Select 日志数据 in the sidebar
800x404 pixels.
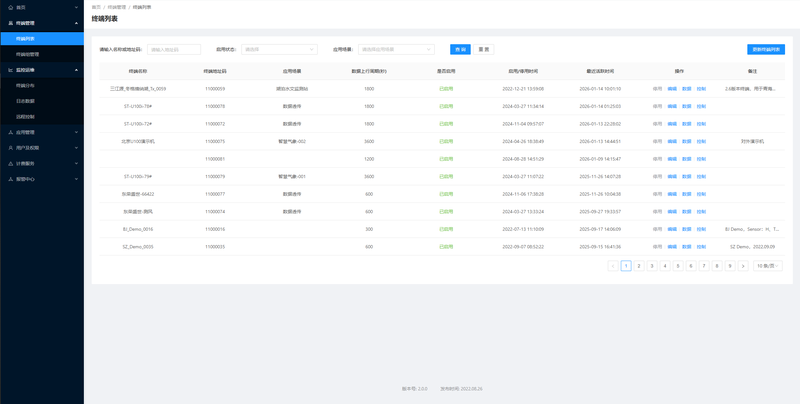[26, 101]
